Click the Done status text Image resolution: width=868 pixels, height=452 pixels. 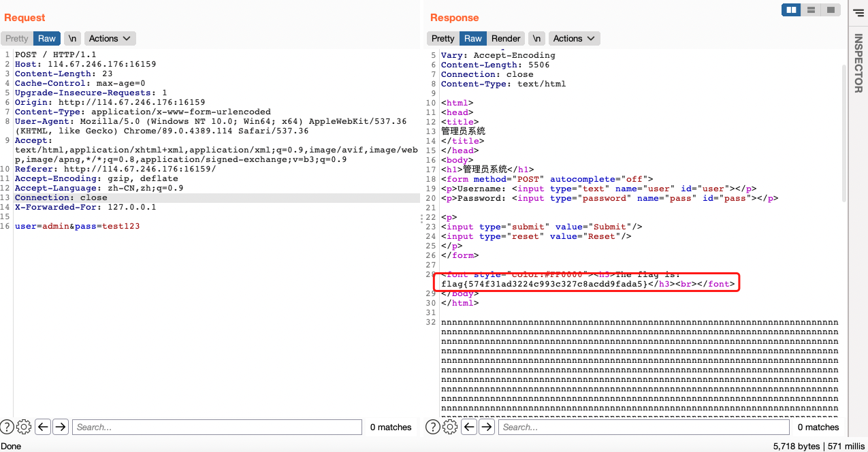[12, 446]
